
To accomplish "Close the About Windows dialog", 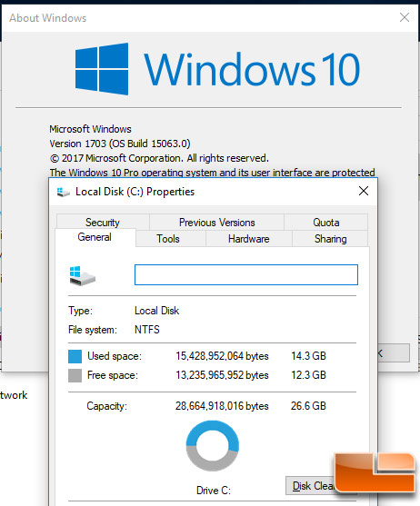I will pos(405,17).
